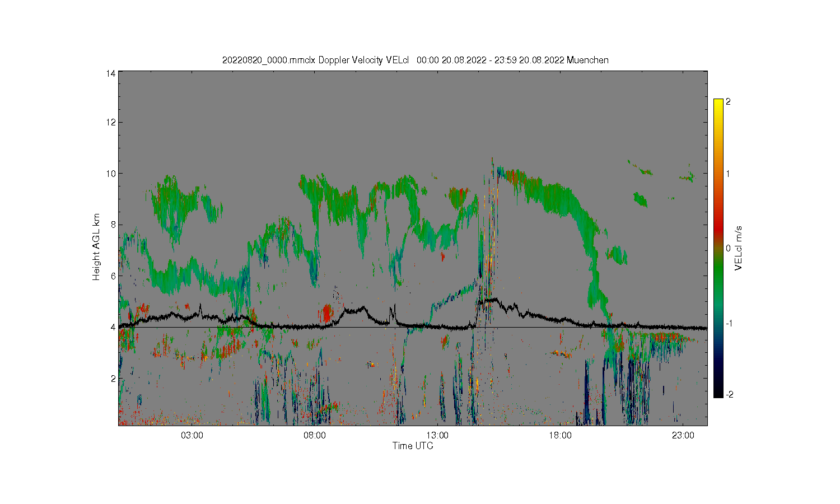Viewport: 840px width, 504px height.
Task: Click the colorbar tick label 0
Action: pyautogui.click(x=729, y=248)
